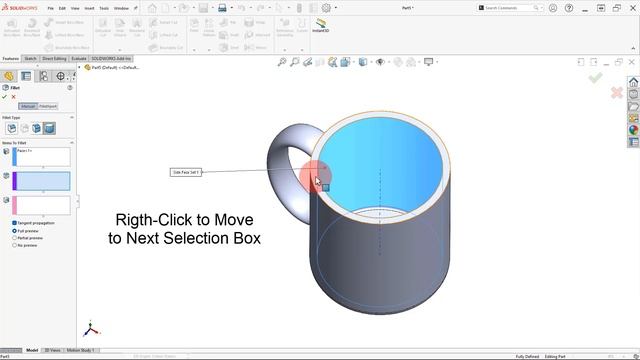Open the Insert menu
Viewport: 640px width, 360px height.
click(x=89, y=8)
